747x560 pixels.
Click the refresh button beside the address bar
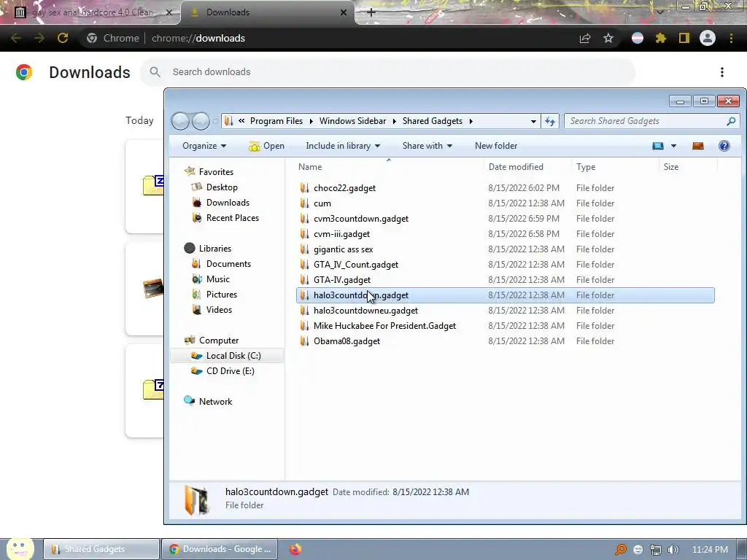pyautogui.click(x=550, y=121)
